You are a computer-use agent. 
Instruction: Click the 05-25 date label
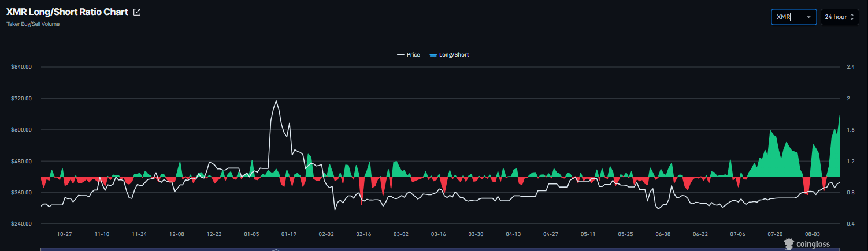tap(625, 234)
